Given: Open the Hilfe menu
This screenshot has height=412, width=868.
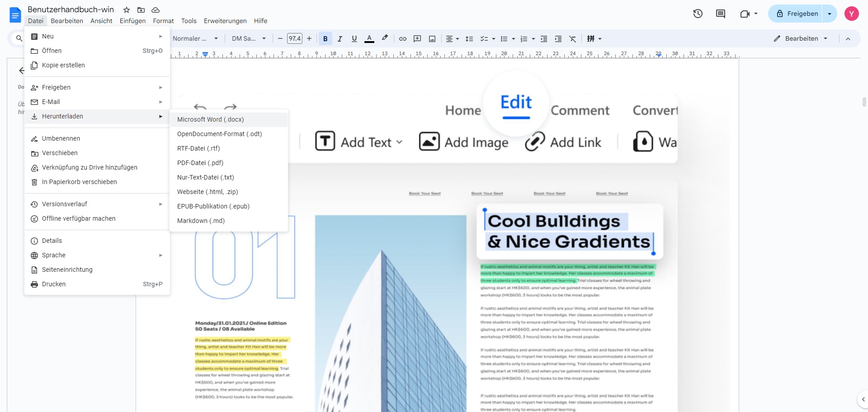Looking at the screenshot, I should coord(260,21).
